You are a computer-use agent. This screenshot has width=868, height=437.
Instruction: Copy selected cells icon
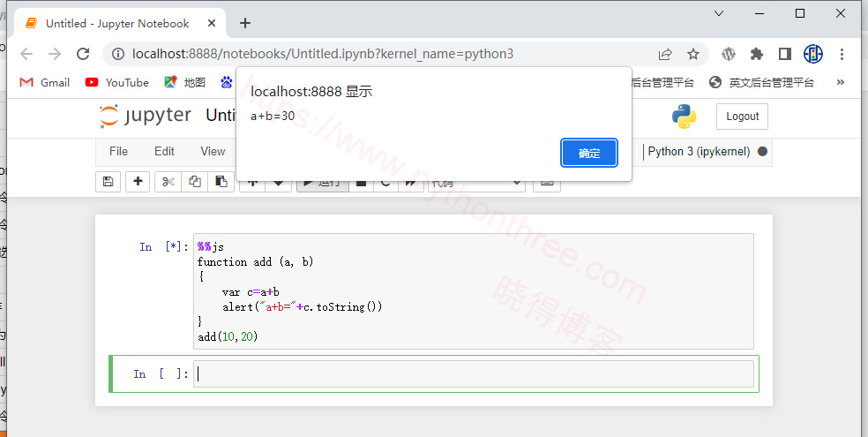coord(195,182)
